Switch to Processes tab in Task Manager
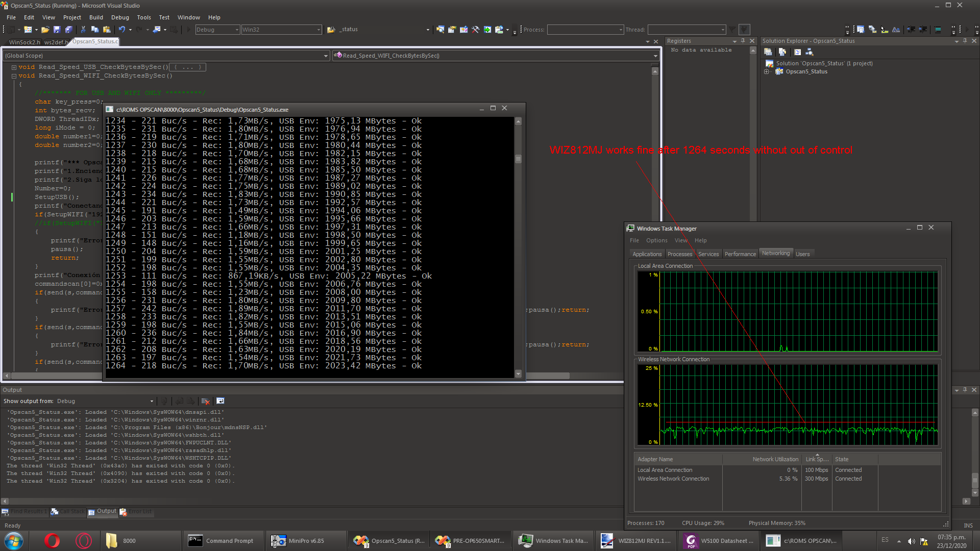This screenshot has width=980, height=551. 680,254
